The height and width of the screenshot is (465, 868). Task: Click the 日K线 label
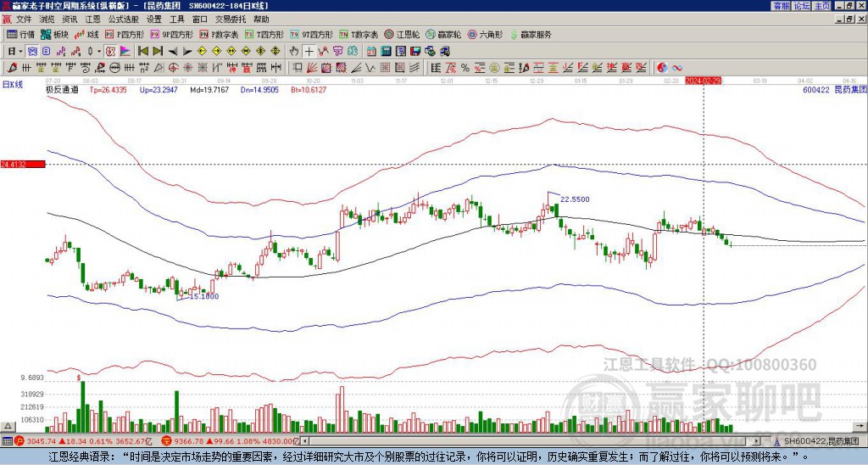point(13,85)
